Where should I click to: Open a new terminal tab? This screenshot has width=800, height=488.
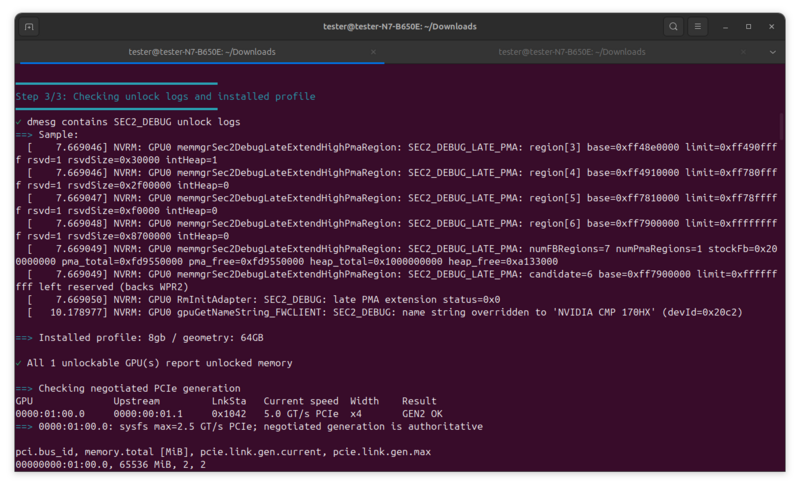point(29,27)
